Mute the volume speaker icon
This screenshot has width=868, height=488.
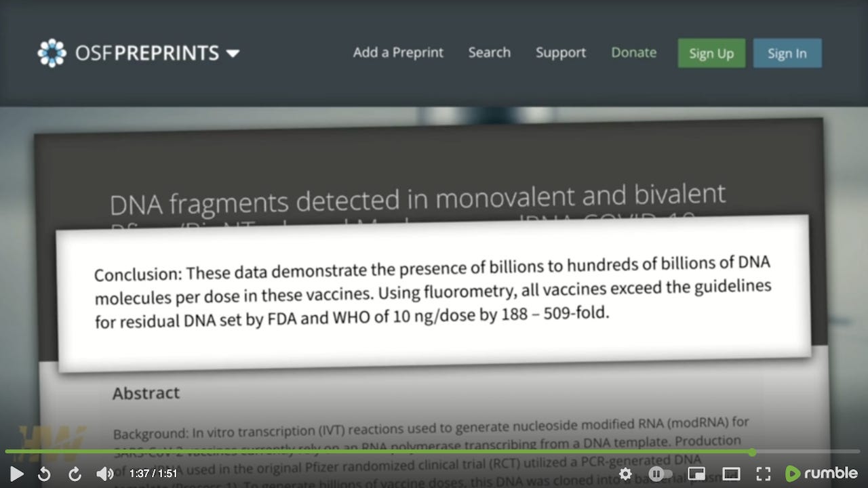[105, 474]
